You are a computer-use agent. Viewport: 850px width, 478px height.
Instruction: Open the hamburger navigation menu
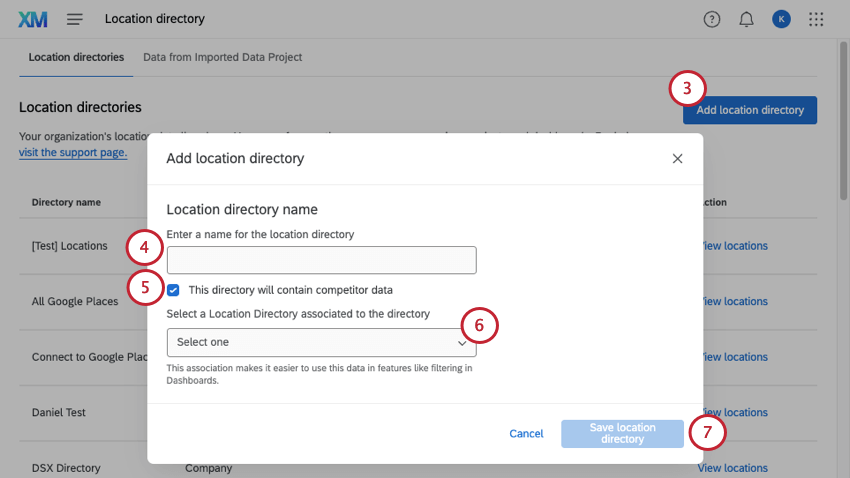point(75,19)
